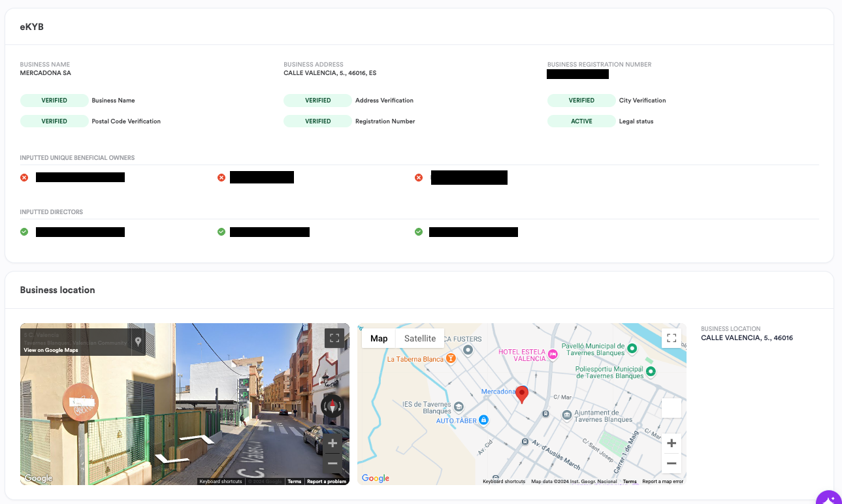
Task: Click the first beneficial owner's red cross icon
Action: click(24, 178)
